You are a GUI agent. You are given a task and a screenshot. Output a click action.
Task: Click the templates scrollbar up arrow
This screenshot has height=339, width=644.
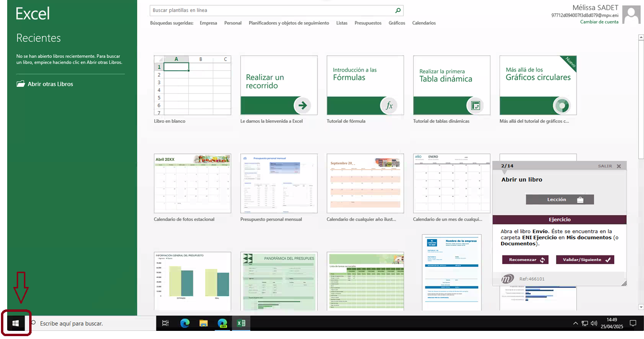tap(641, 37)
